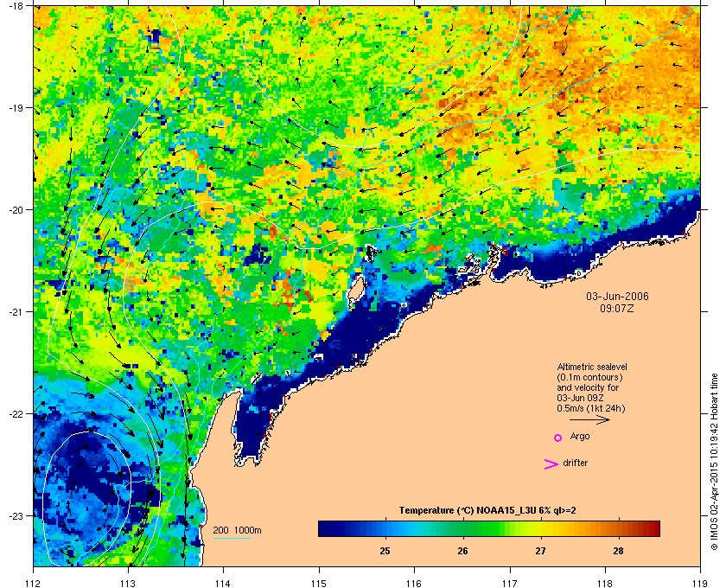This screenshot has width=726, height=588.
Task: Click the date label 03-Jun-2006
Action: pos(617,296)
